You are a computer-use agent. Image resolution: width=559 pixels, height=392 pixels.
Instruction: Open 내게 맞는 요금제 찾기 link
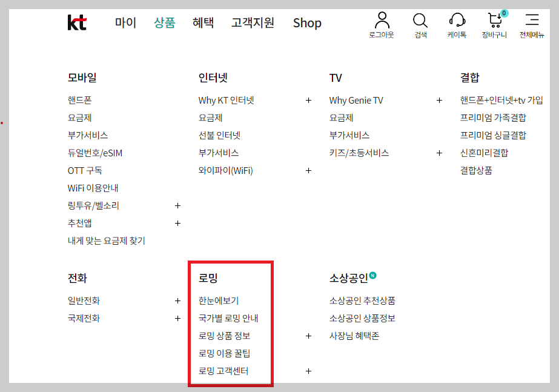point(106,241)
